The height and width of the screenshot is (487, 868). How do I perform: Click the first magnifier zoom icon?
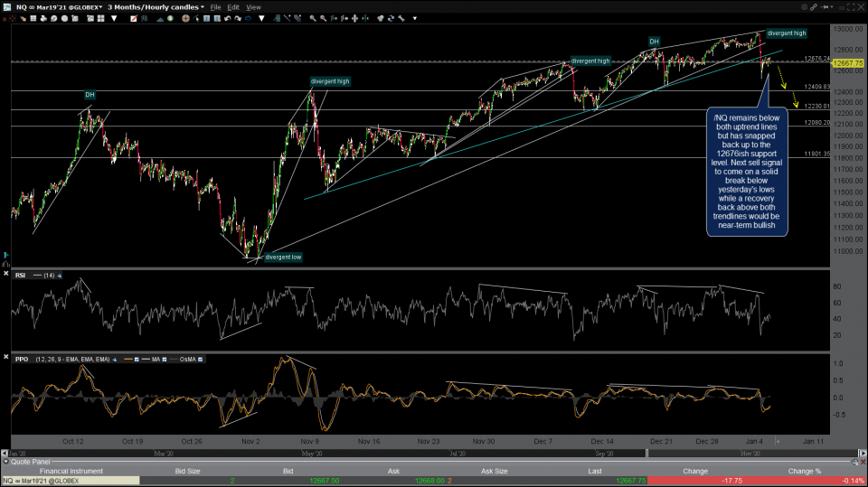coord(313,18)
